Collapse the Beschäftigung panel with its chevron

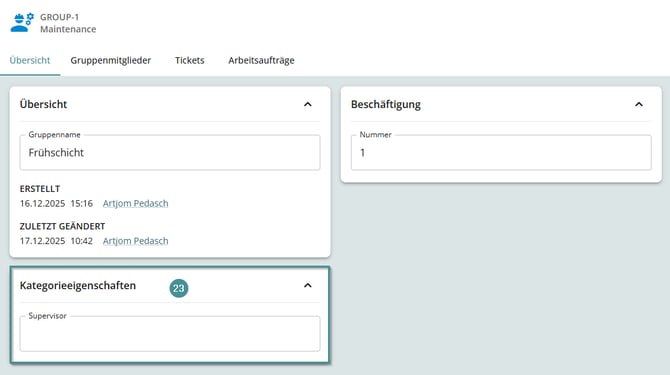[639, 104]
